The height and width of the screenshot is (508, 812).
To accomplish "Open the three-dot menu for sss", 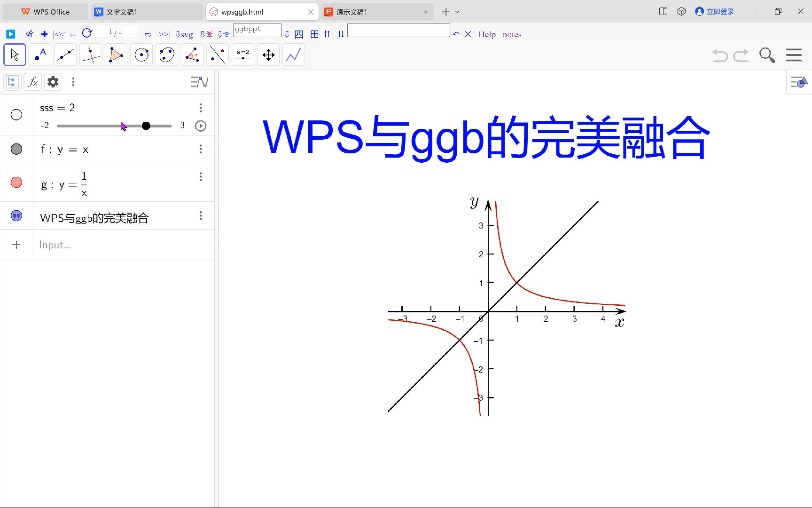I will pyautogui.click(x=201, y=108).
